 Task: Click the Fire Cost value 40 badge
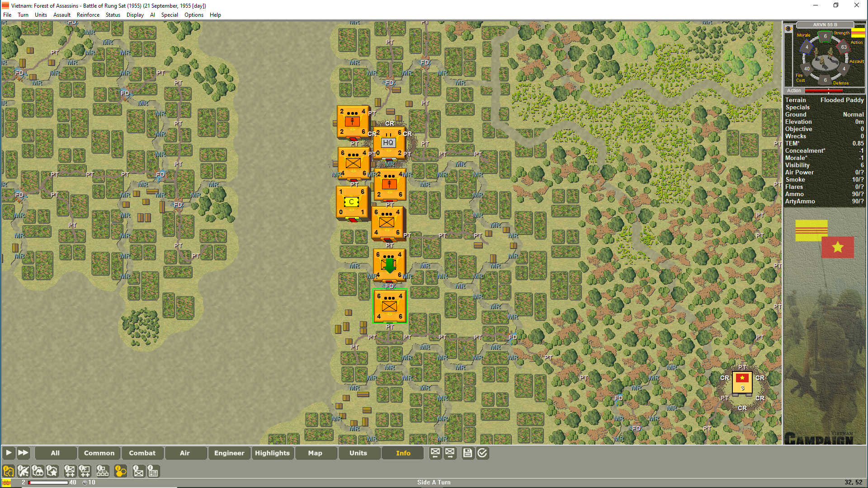[807, 69]
